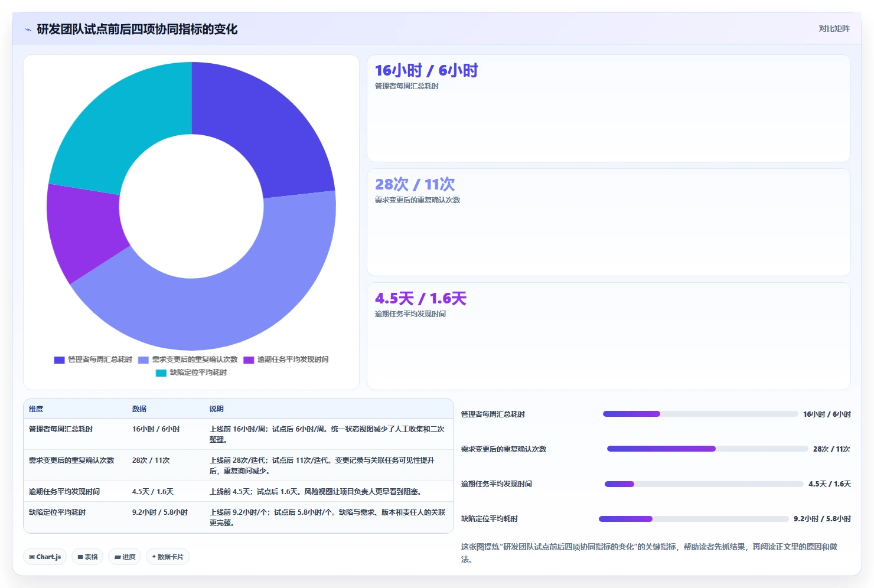
Task: Click progress value 4.5天 / 1.6天
Action: [830, 484]
